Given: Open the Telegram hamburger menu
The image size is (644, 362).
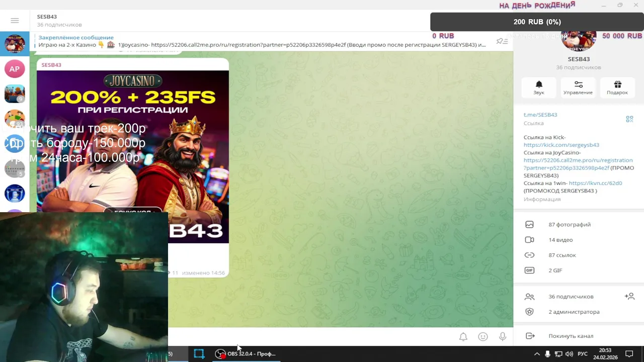Looking at the screenshot, I should (15, 21).
